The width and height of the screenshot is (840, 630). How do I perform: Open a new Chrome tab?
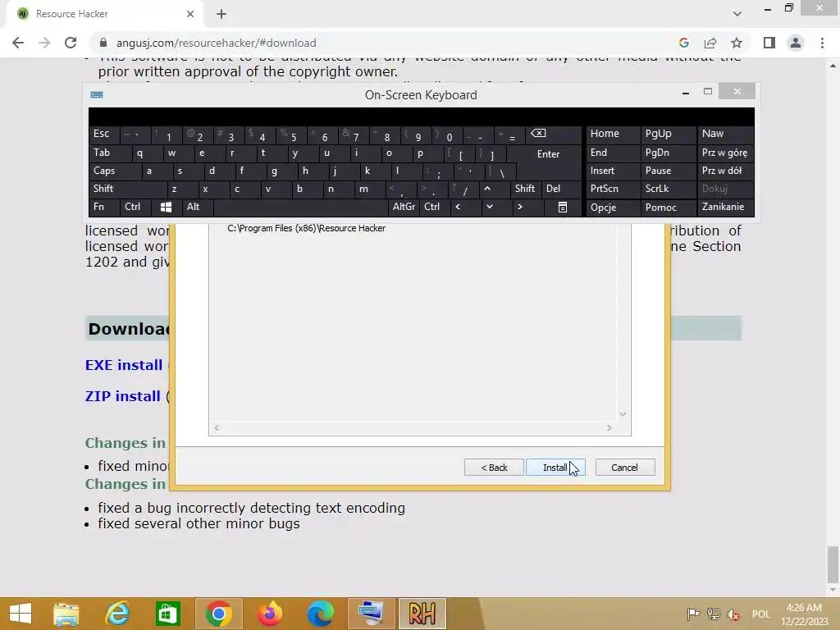(221, 14)
